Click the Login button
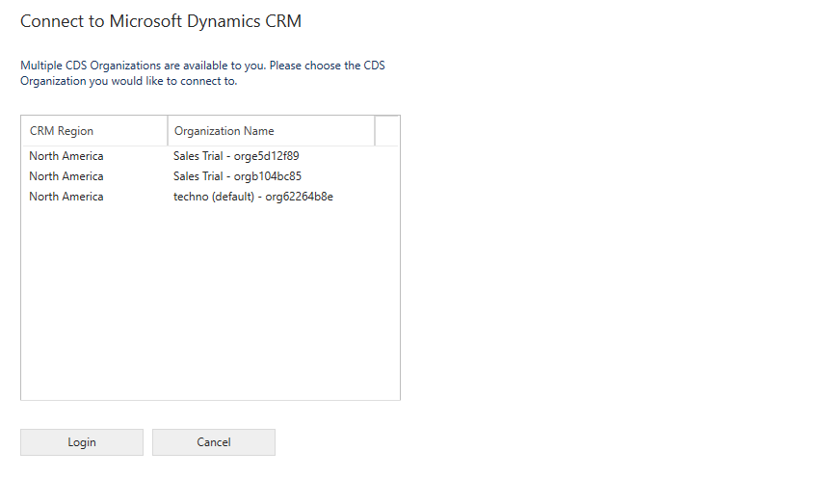 coord(82,442)
